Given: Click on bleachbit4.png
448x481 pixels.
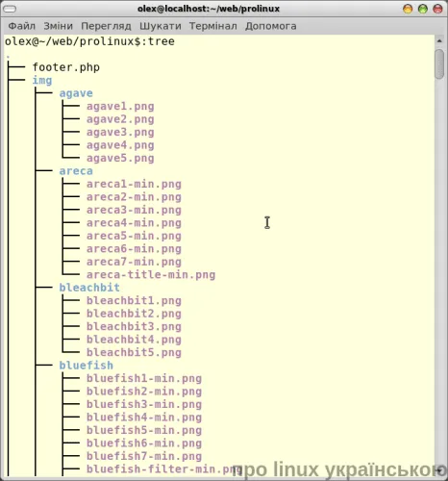Looking at the screenshot, I should coord(134,340).
